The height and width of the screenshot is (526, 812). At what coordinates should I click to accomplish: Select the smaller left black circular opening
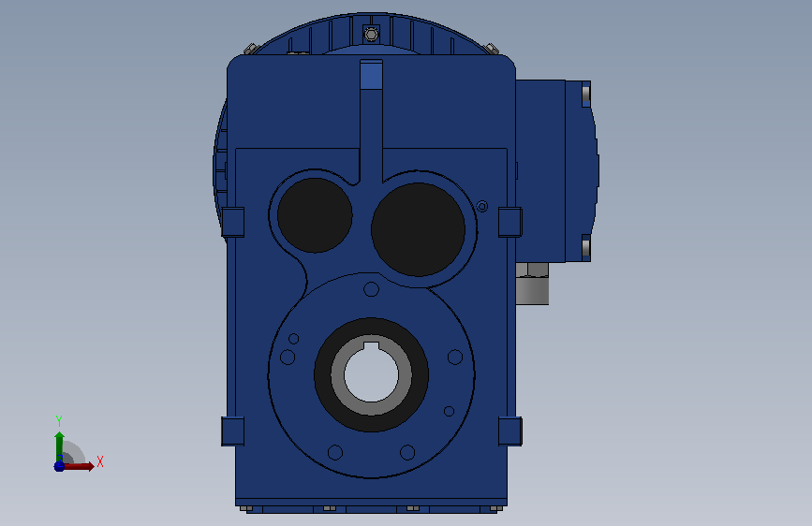click(315, 215)
